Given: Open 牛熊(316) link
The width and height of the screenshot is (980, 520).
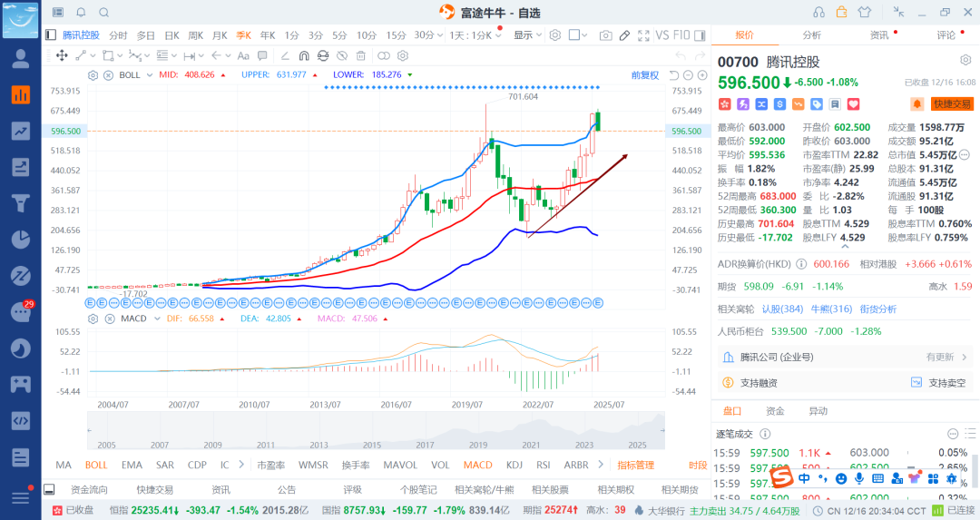Looking at the screenshot, I should 831,309.
